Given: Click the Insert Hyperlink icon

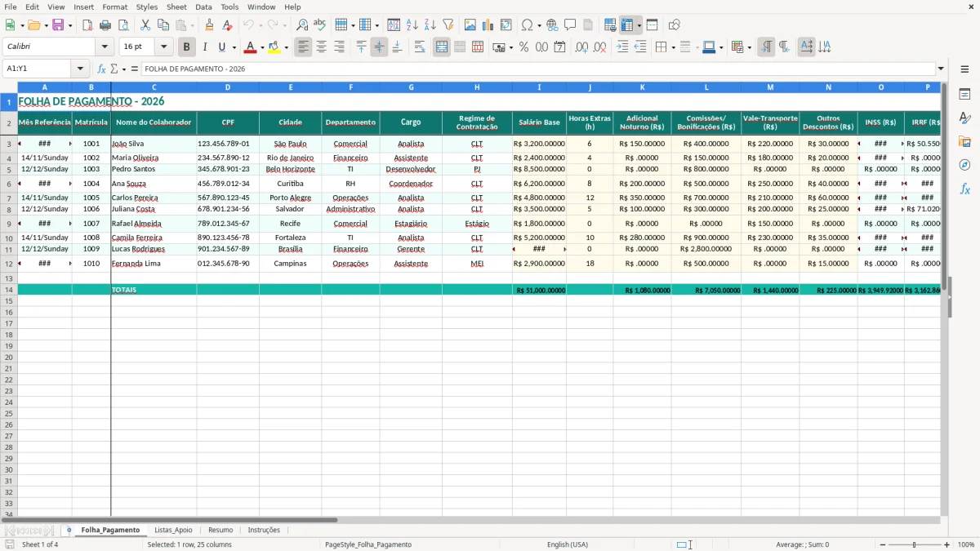Looking at the screenshot, I should point(552,25).
